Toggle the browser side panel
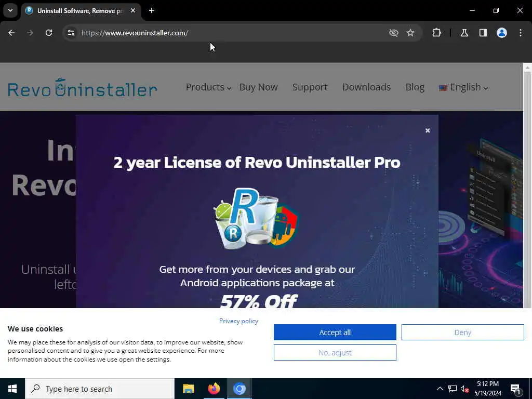532x399 pixels. click(x=483, y=33)
